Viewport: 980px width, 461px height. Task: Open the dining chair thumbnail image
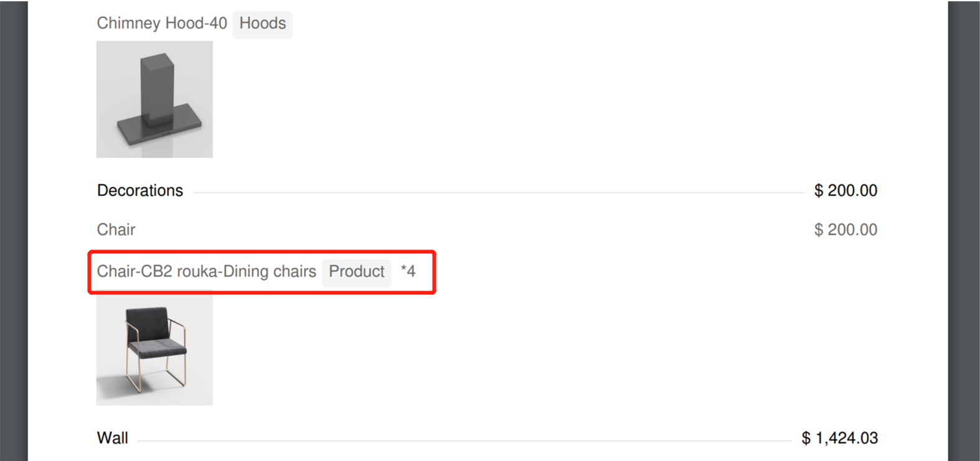(154, 347)
